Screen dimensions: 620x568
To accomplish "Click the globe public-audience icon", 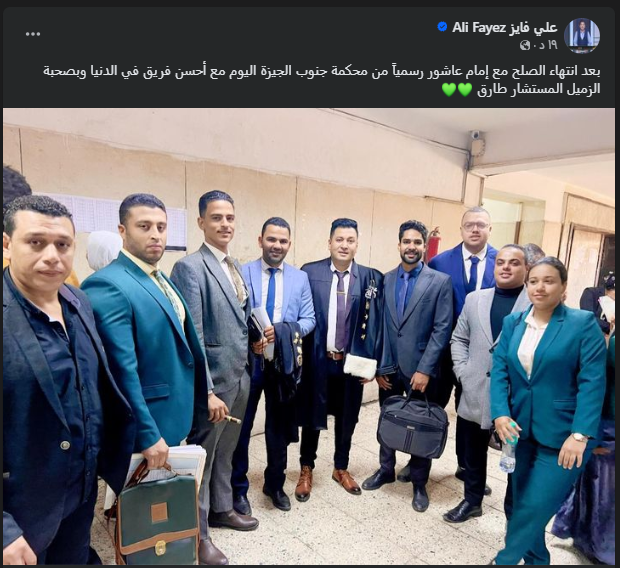I will (x=525, y=45).
